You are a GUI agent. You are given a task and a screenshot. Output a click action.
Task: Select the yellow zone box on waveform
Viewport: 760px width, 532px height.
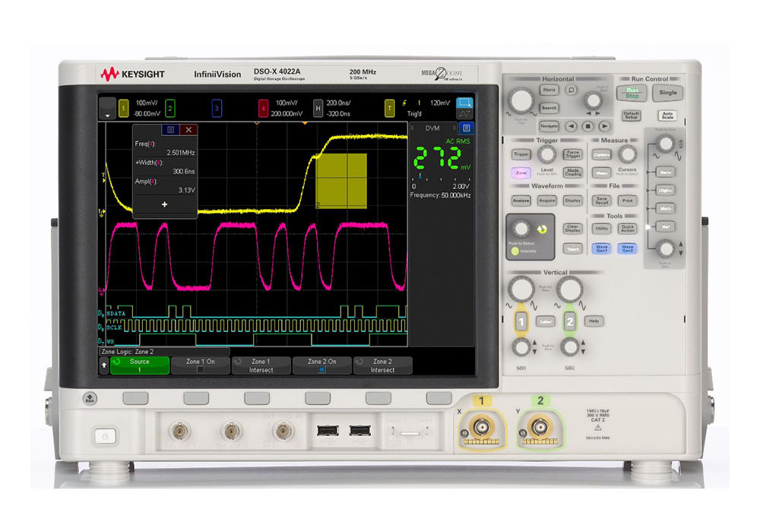[x=341, y=181]
